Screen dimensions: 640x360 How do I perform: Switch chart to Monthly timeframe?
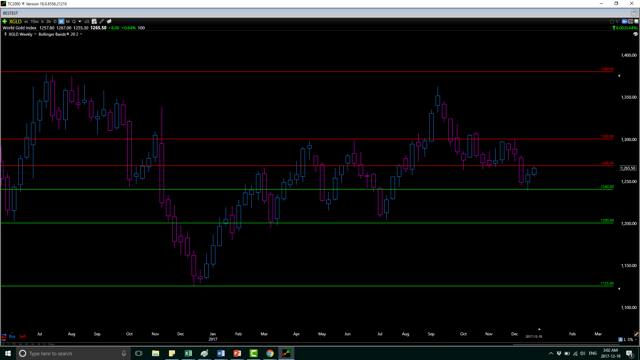click(68, 21)
